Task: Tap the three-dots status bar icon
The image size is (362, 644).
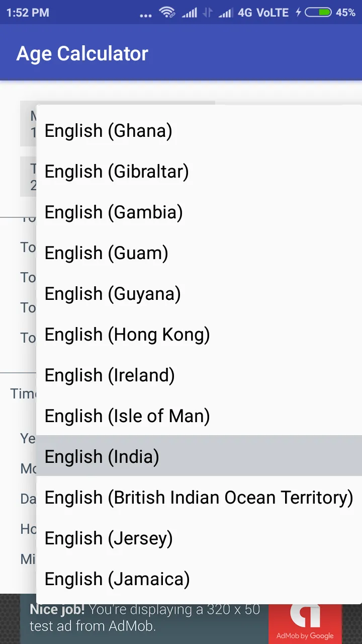Action: (146, 15)
